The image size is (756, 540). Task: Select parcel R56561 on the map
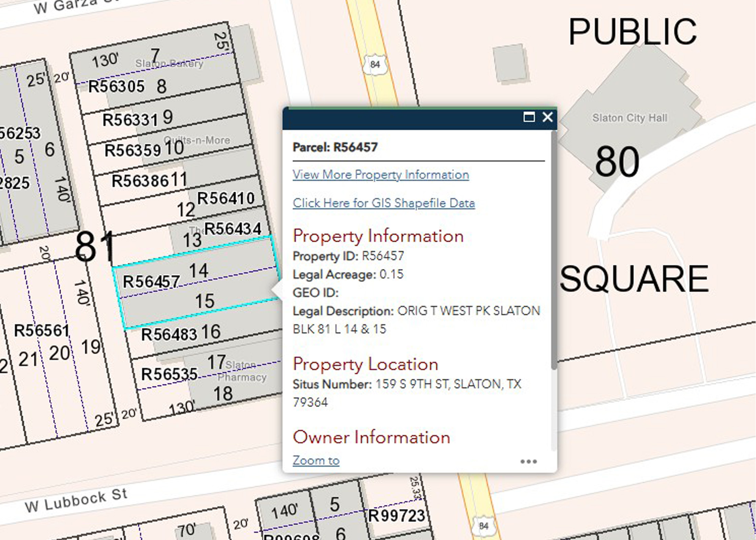[42, 331]
